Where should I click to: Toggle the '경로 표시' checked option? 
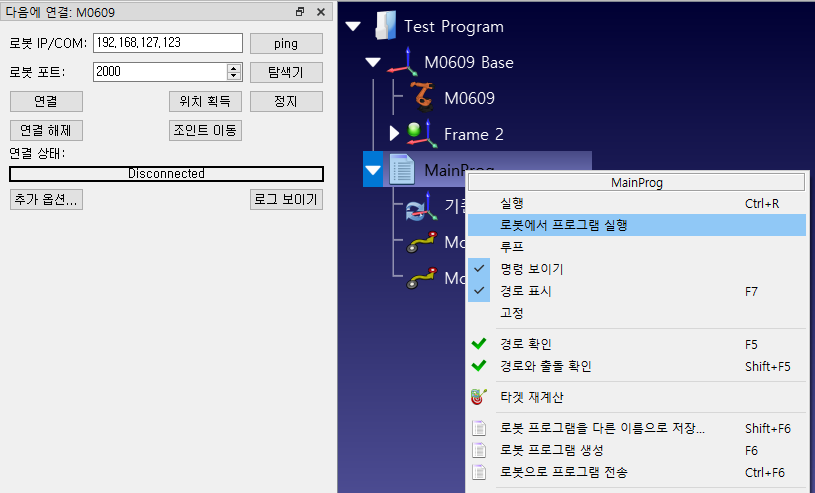click(479, 291)
